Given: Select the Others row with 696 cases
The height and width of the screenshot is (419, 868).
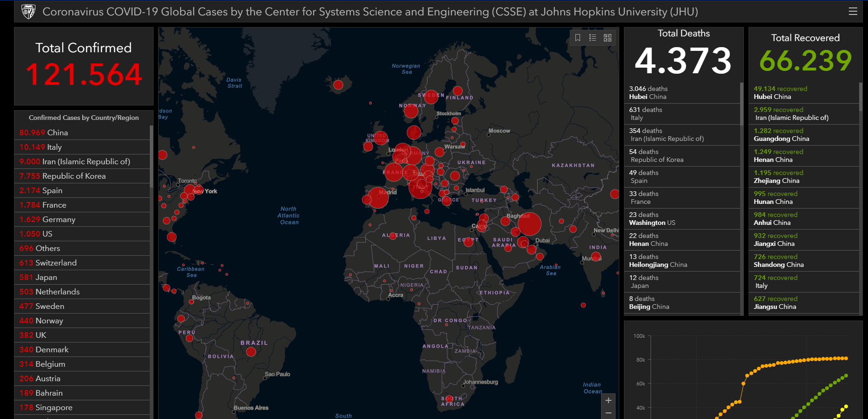Looking at the screenshot, I should [x=82, y=248].
